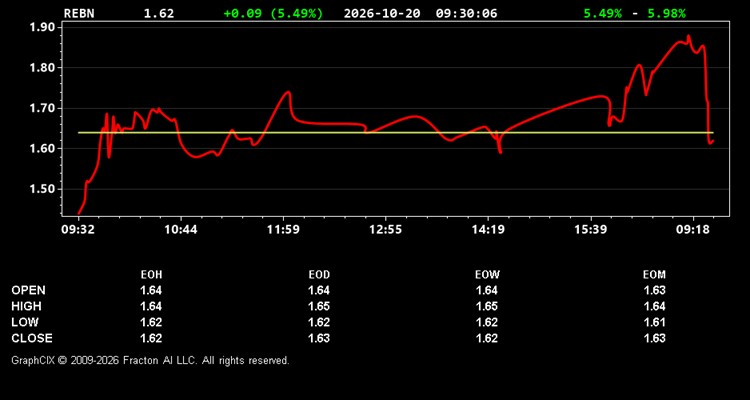Viewport: 750px width, 400px height.
Task: Click the 10:44 time axis label
Action: click(x=181, y=229)
